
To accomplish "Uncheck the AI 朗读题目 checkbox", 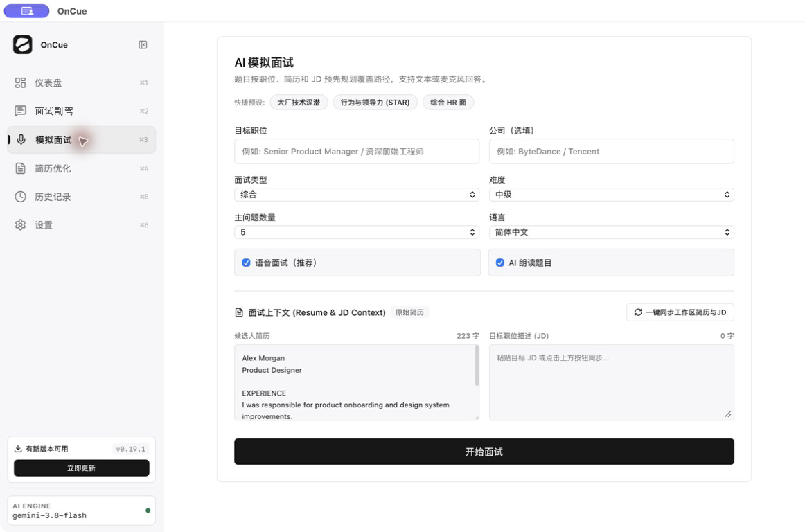I will click(x=500, y=263).
